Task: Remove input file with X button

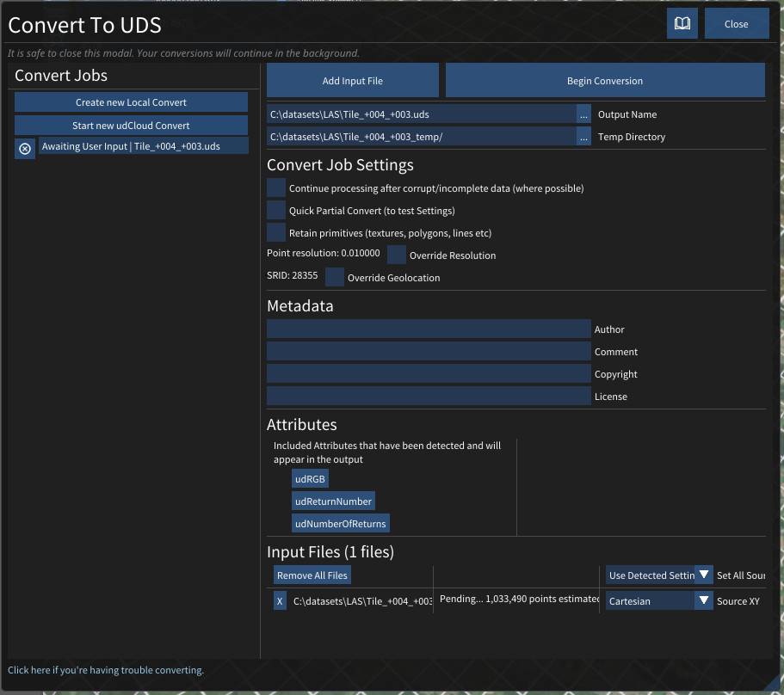Action: [280, 601]
